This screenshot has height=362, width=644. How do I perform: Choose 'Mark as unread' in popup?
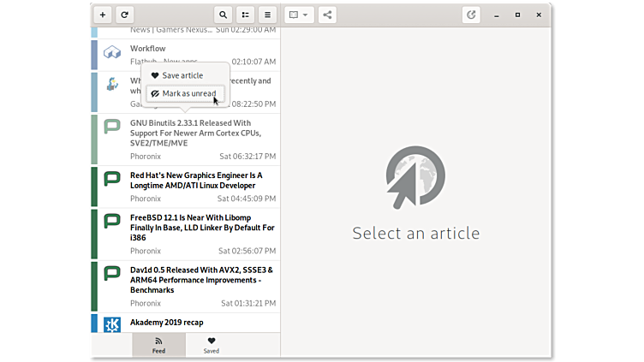188,93
